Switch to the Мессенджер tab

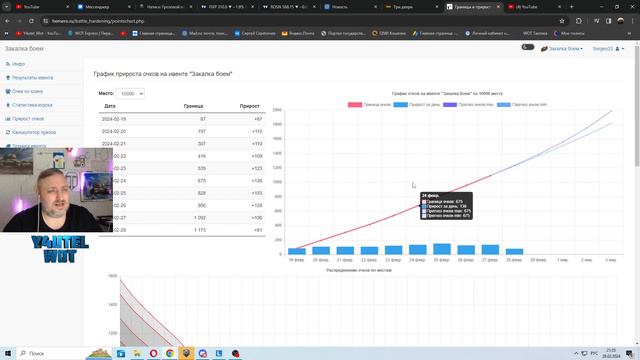103,7
